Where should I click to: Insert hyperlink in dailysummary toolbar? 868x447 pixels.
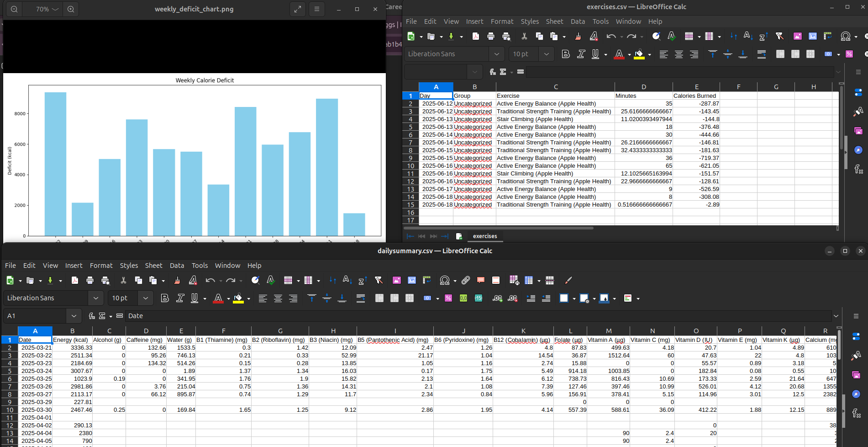point(466,280)
